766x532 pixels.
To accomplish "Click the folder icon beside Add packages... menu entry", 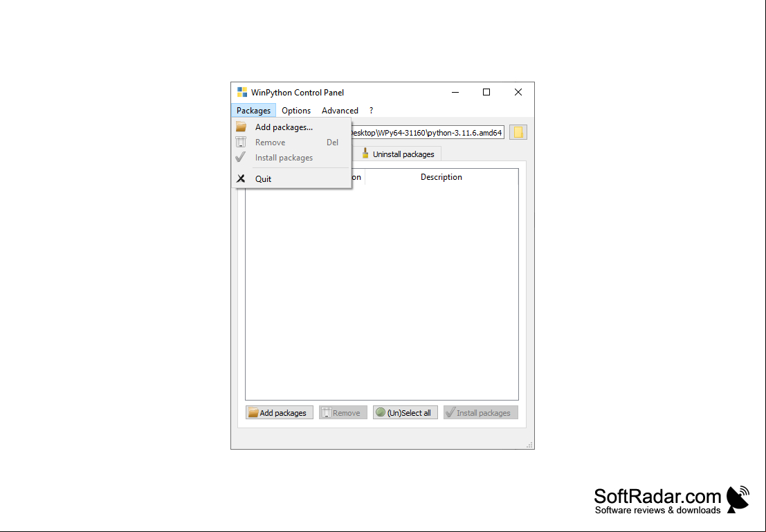I will [241, 127].
